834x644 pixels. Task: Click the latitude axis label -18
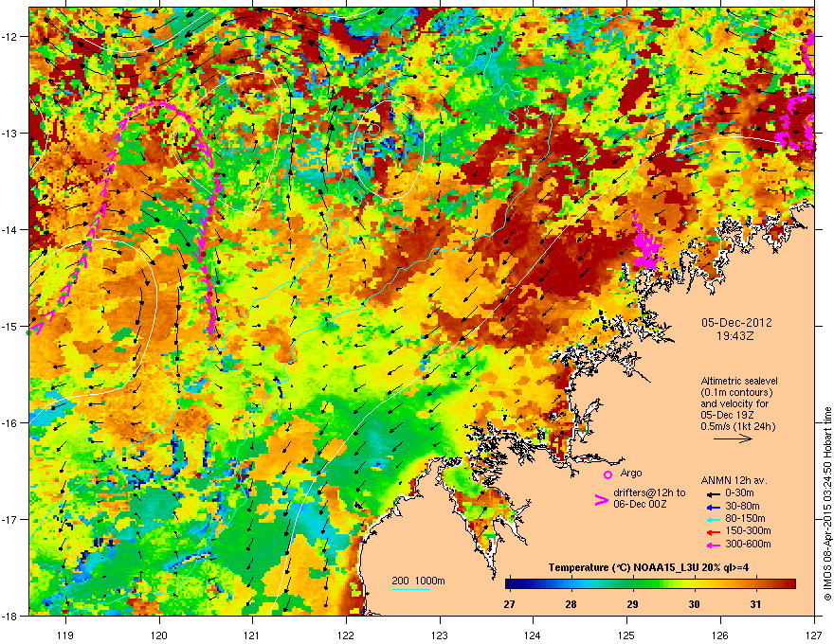pyautogui.click(x=9, y=616)
